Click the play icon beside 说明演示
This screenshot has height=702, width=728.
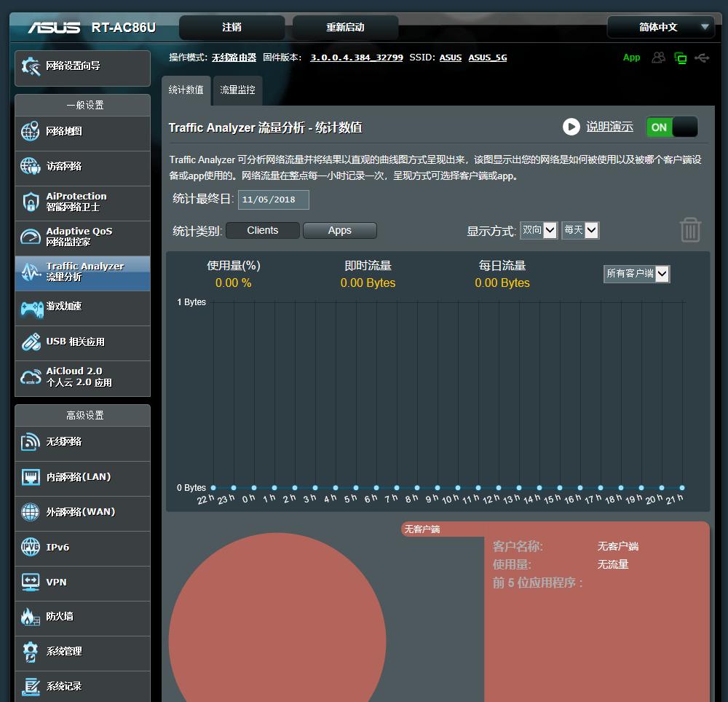[571, 127]
